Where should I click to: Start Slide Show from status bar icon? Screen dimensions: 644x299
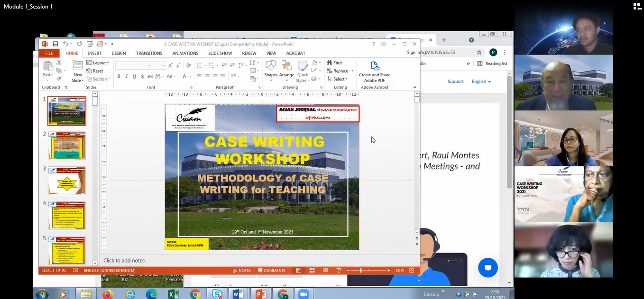point(339,271)
